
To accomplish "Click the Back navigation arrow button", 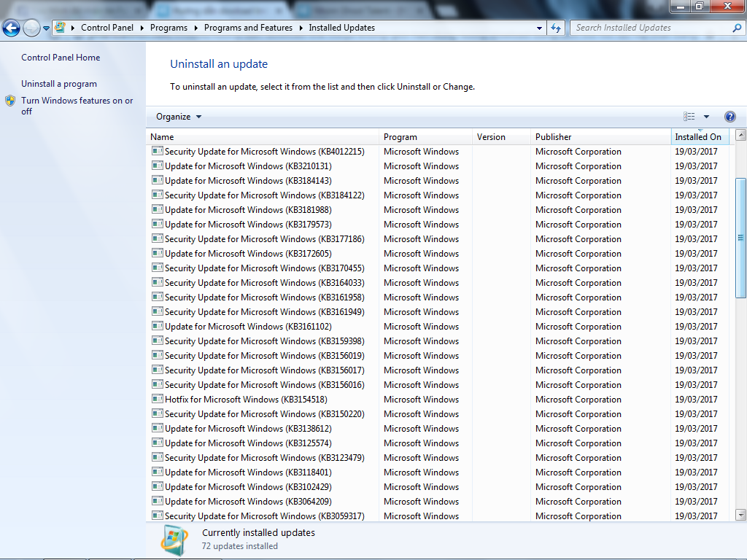I will click(x=12, y=28).
